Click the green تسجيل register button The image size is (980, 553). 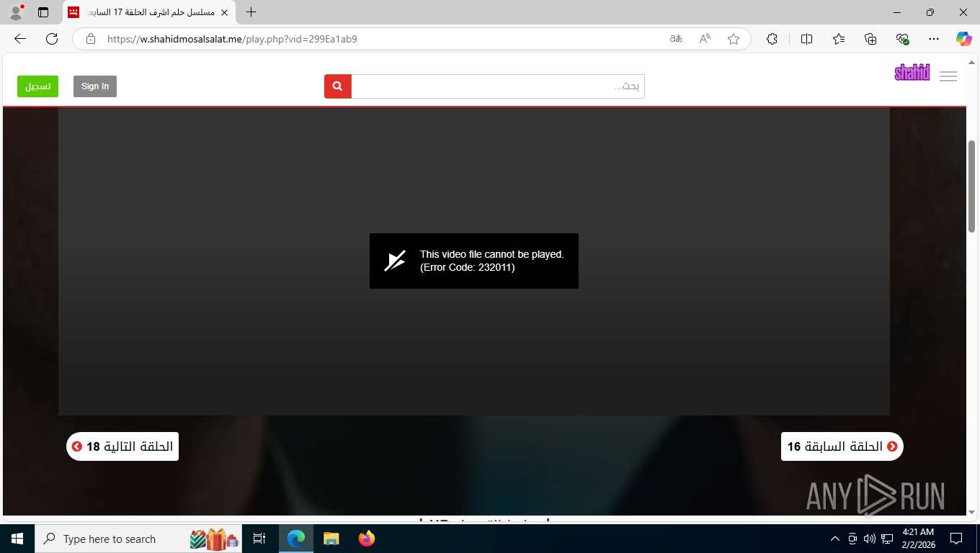pyautogui.click(x=38, y=86)
